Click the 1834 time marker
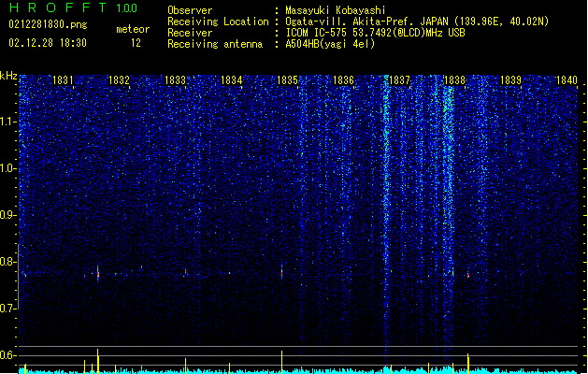The image size is (588, 374). [x=232, y=79]
